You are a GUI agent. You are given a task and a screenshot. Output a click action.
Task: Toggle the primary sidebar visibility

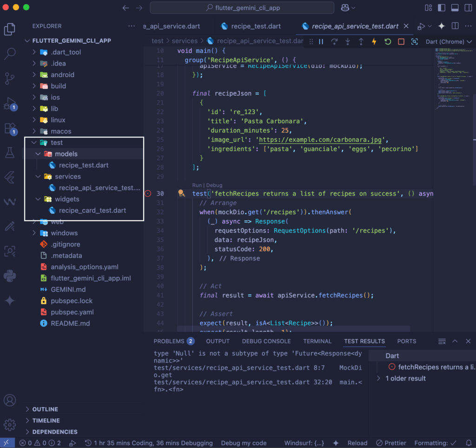[442, 8]
